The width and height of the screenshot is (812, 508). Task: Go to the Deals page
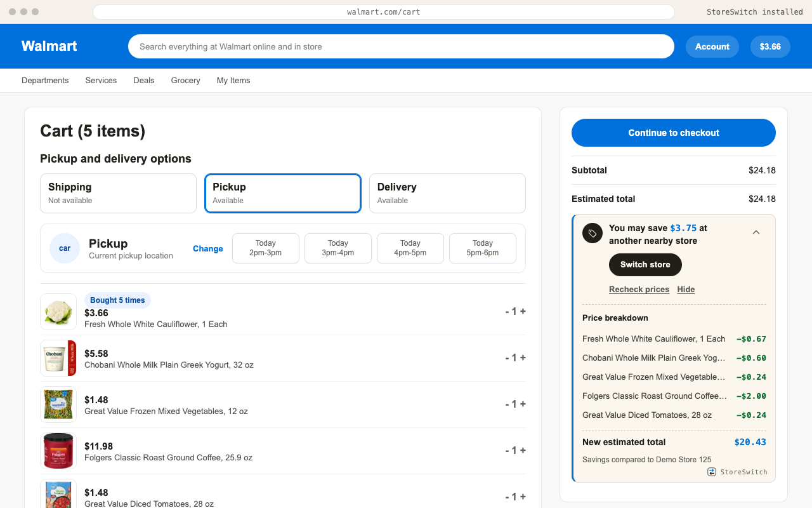tap(144, 80)
